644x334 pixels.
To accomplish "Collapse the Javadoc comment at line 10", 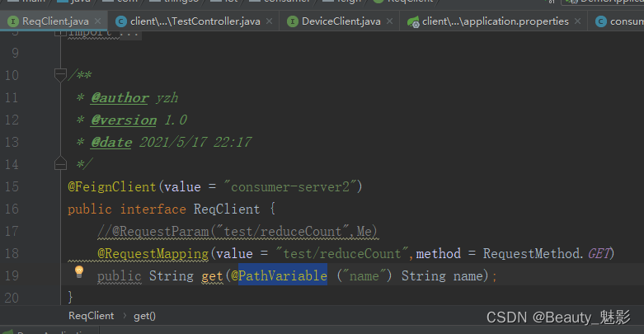I will pyautogui.click(x=60, y=75).
